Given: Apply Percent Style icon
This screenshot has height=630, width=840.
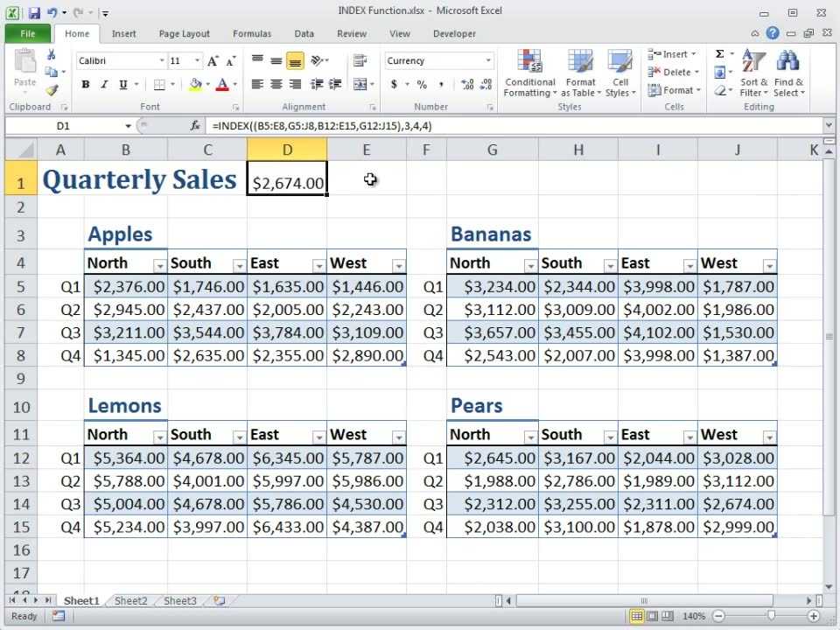Looking at the screenshot, I should (422, 85).
